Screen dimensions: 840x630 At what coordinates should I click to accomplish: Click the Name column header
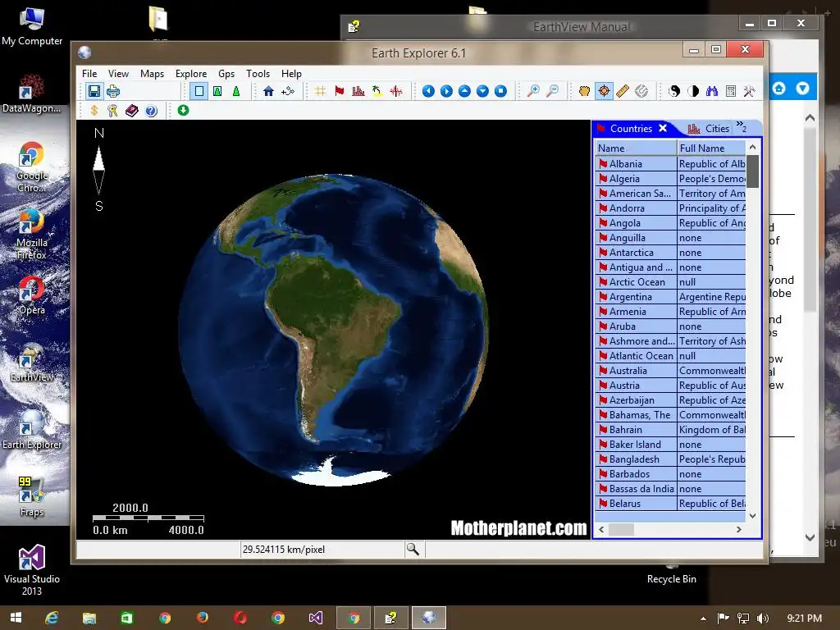coord(636,148)
